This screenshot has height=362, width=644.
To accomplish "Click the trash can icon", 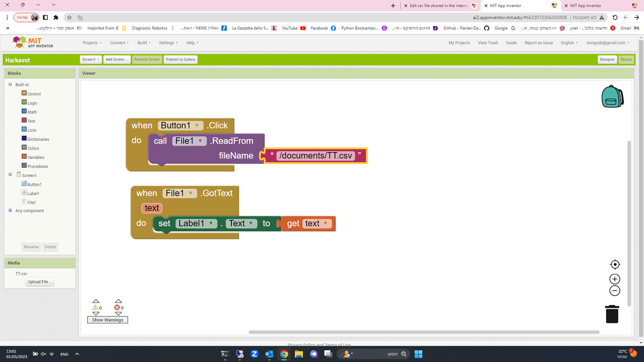I will [612, 314].
